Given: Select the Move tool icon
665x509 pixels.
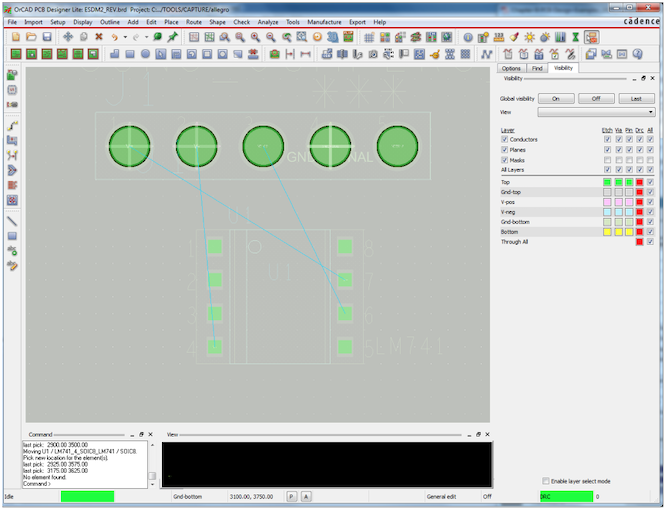Looking at the screenshot, I should click(68, 37).
